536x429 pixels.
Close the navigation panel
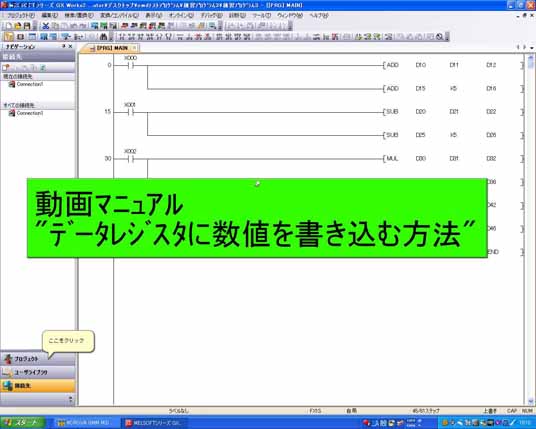[70, 46]
